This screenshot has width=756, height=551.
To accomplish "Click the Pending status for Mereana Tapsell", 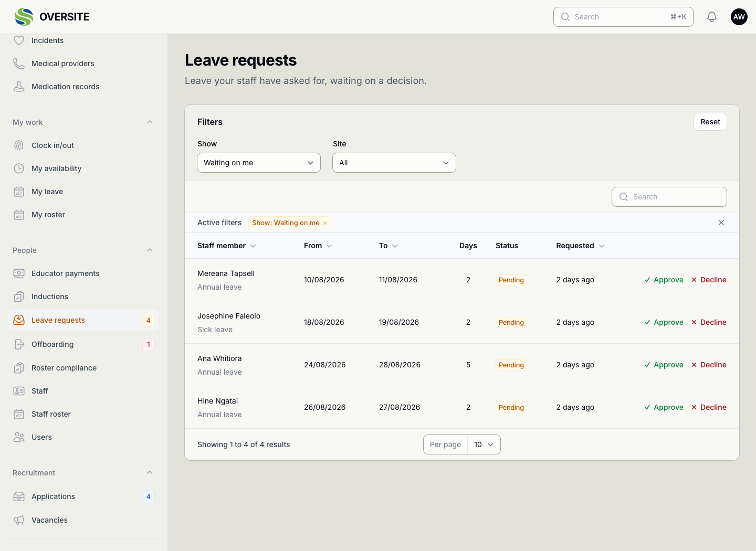I will (x=511, y=280).
